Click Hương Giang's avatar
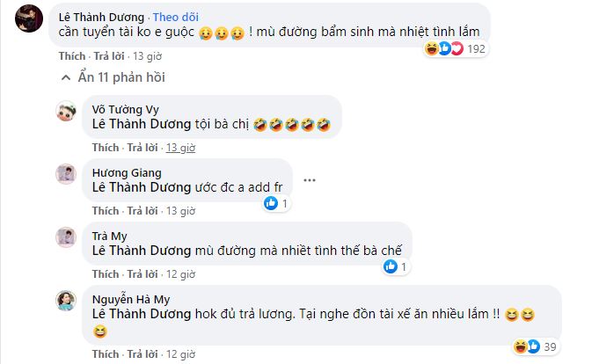This screenshot has width=599, height=364. click(65, 173)
